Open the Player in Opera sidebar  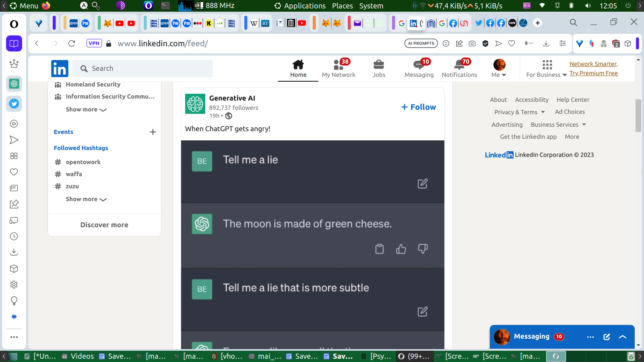coord(14,124)
